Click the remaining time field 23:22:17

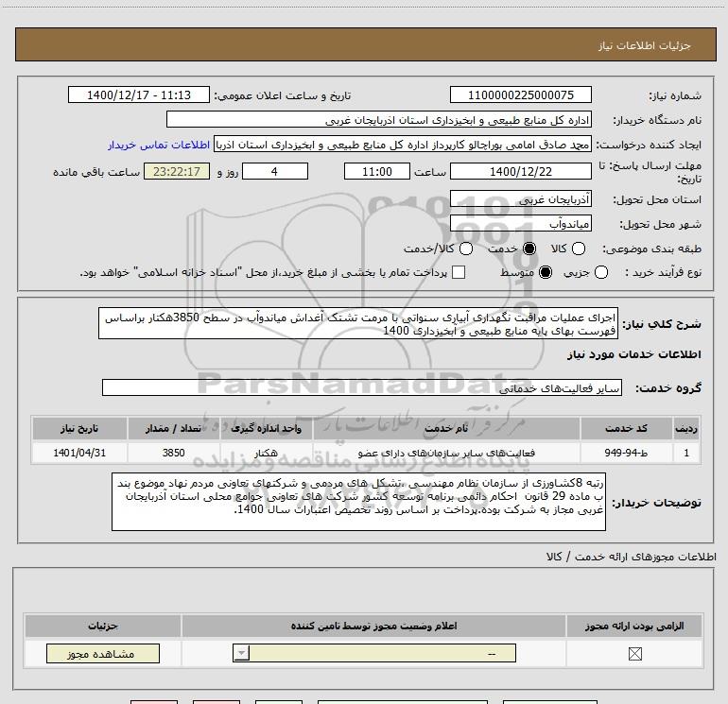[177, 172]
